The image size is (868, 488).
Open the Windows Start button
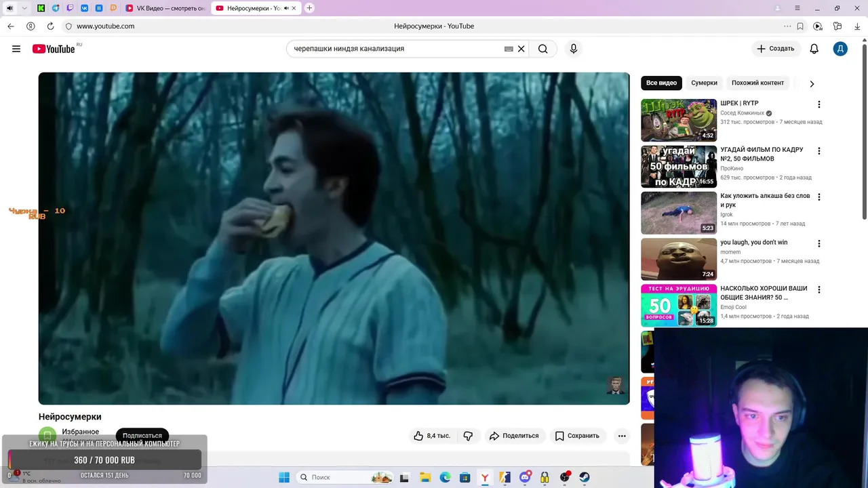point(284,477)
